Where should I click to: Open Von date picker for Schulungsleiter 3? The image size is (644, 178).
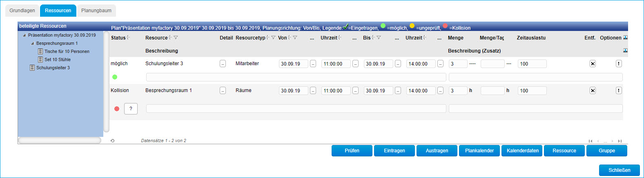313,64
